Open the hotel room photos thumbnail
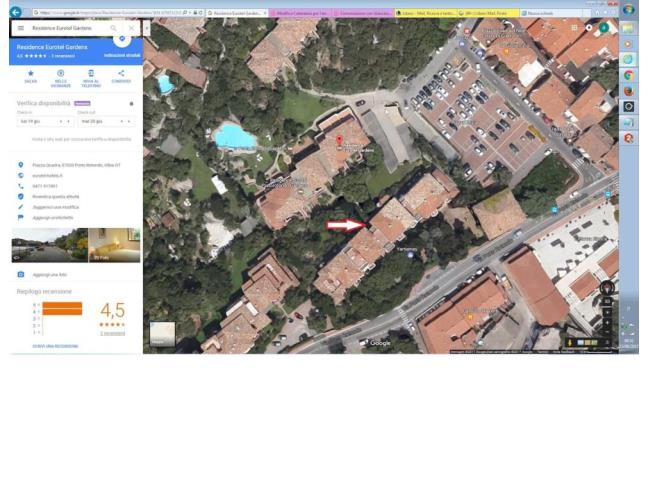This screenshot has width=648, height=492. coord(114,245)
